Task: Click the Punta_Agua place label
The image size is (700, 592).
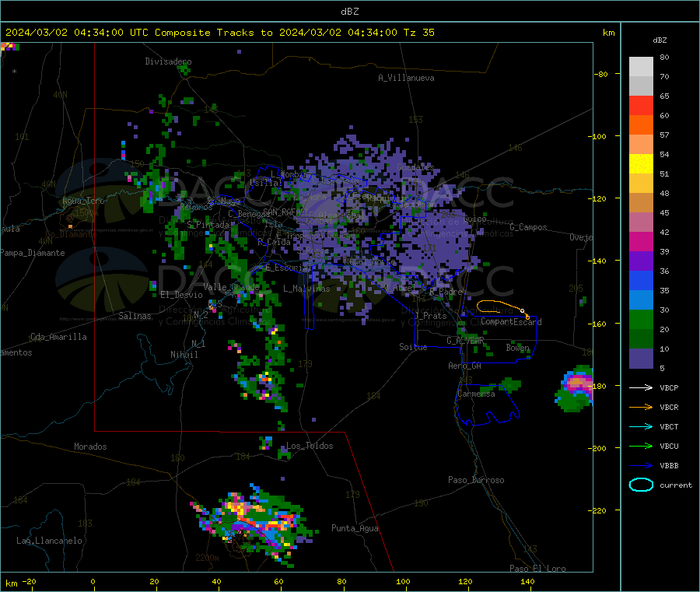Action: coord(355,528)
